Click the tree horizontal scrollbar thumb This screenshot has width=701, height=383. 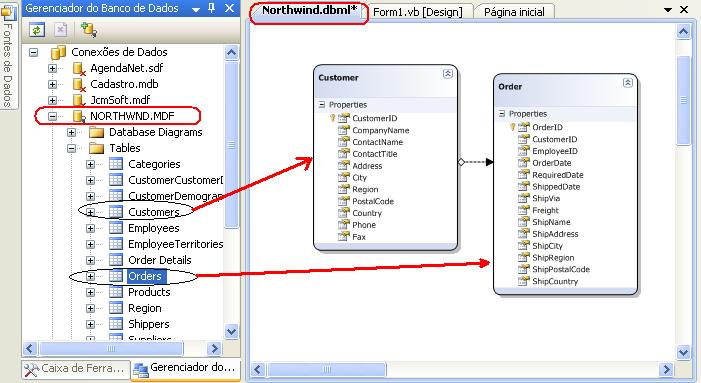click(111, 349)
